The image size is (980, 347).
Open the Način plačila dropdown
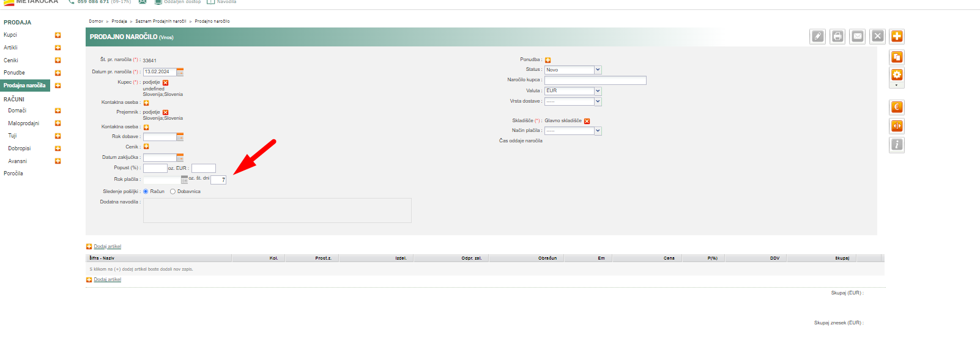[x=573, y=131]
